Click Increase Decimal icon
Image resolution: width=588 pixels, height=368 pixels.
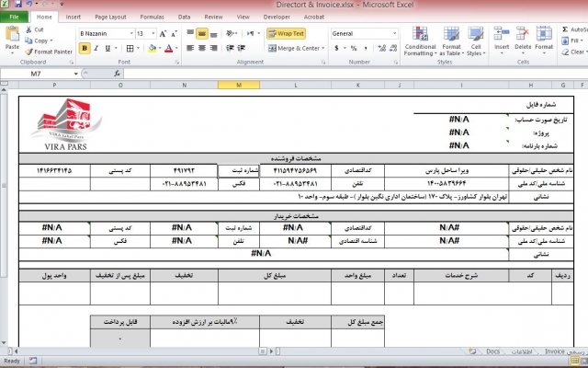click(x=382, y=48)
